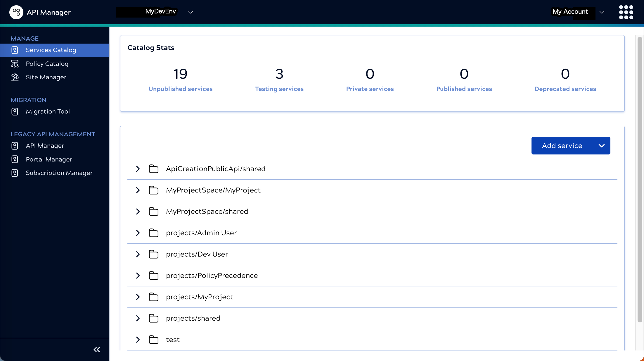Open the Unpublished services link
The width and height of the screenshot is (644, 361).
click(x=180, y=89)
